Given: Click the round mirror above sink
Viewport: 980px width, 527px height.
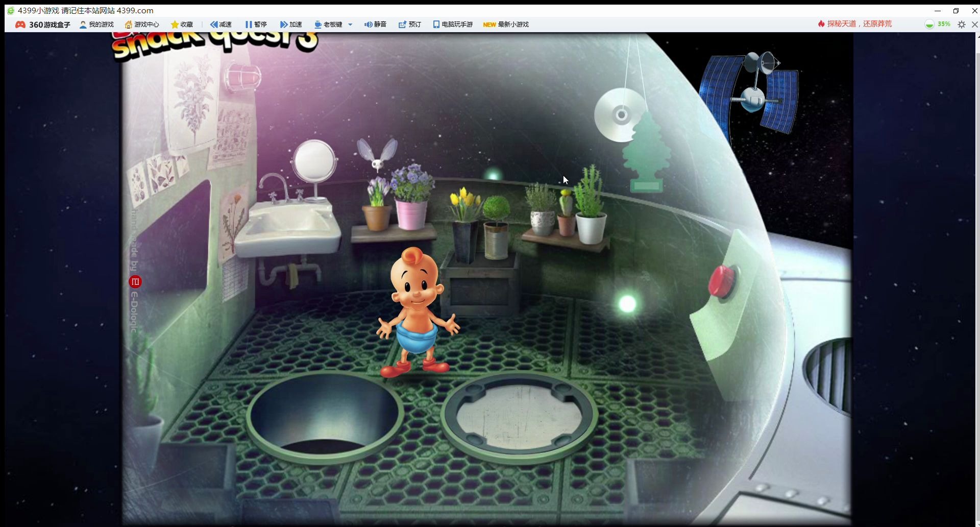Looking at the screenshot, I should click(x=314, y=162).
